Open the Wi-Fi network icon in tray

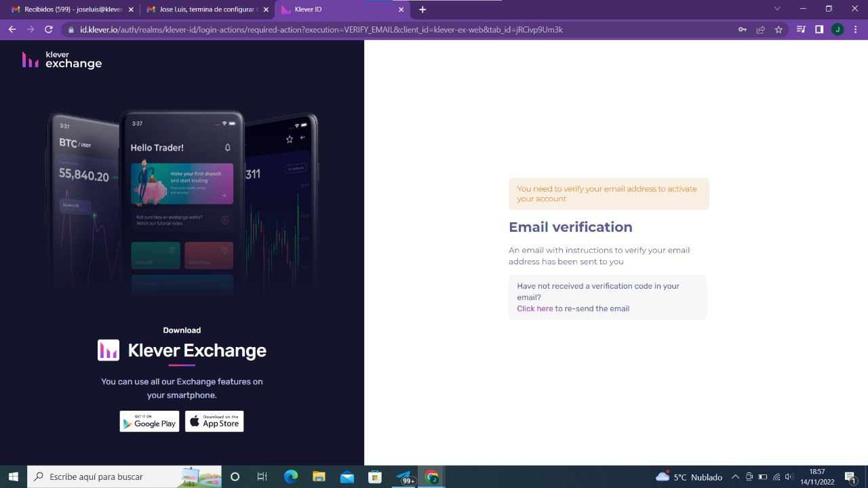776,477
